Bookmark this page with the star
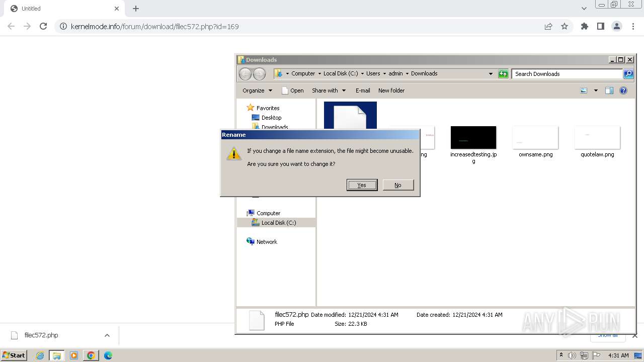 pos(565,26)
